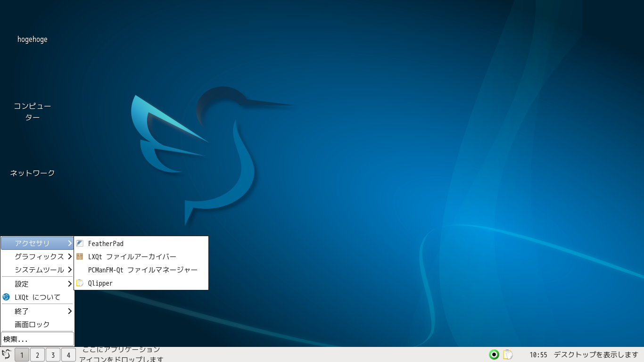The image size is (644, 362).
Task: Open LXQt について
Action: click(x=37, y=297)
